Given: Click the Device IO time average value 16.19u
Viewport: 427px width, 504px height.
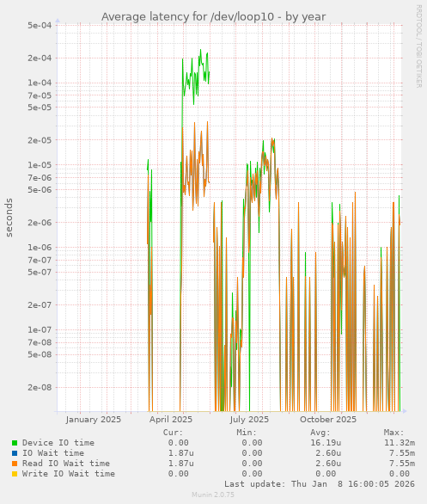Looking at the screenshot, I should pyautogui.click(x=326, y=443).
